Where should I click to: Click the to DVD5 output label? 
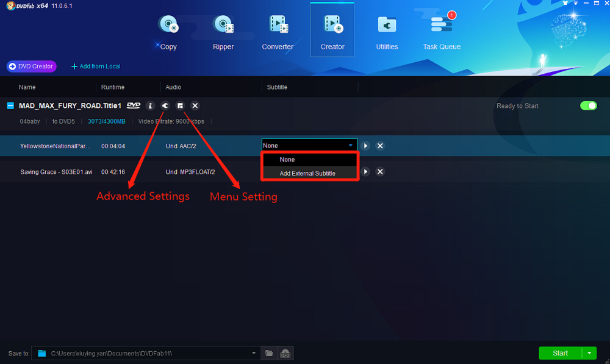pos(63,121)
